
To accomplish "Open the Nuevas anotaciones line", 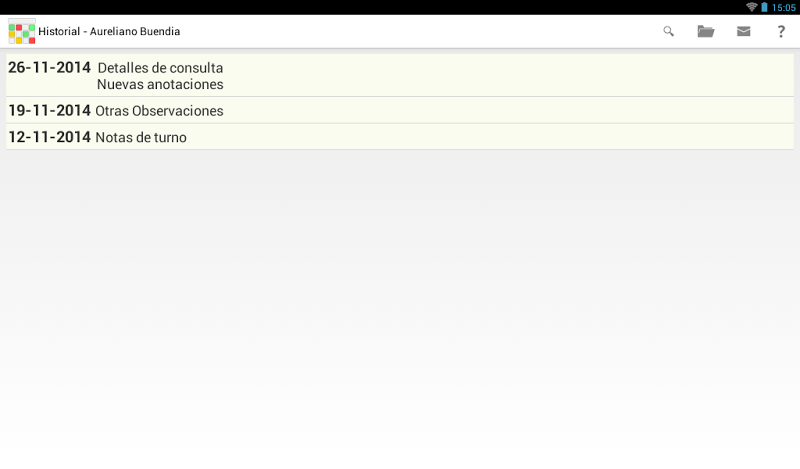I will coord(160,85).
